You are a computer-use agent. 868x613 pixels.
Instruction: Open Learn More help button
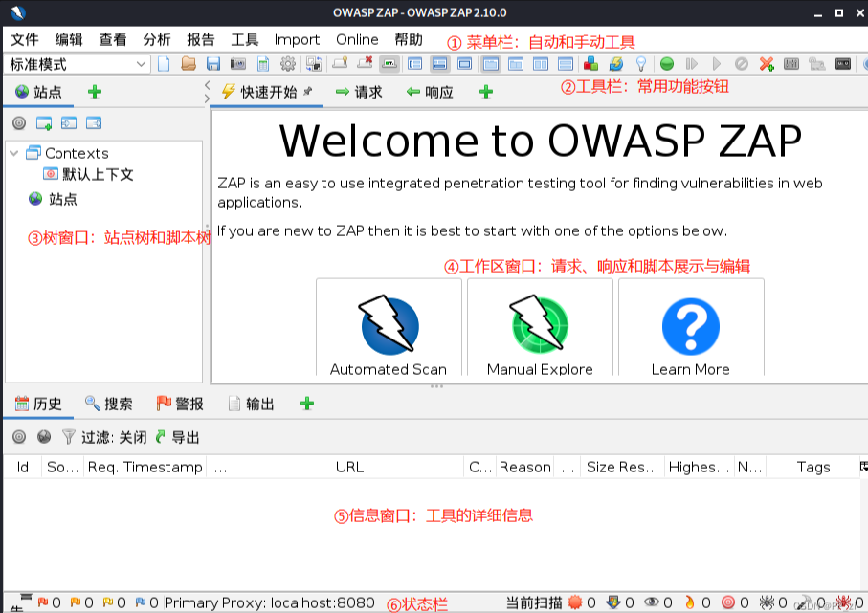point(691,328)
